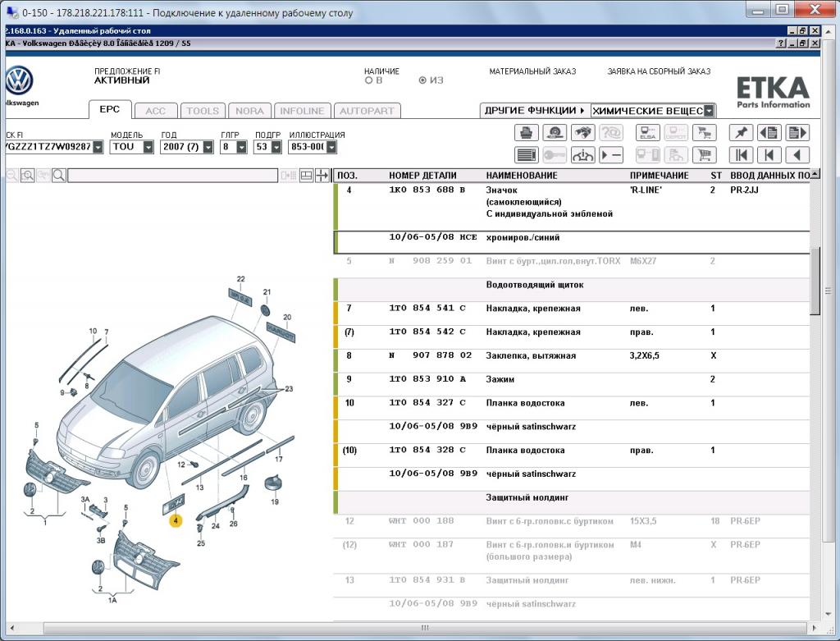
Task: Click the ПРИМЕЧАНИЕ column header
Action: [x=659, y=176]
